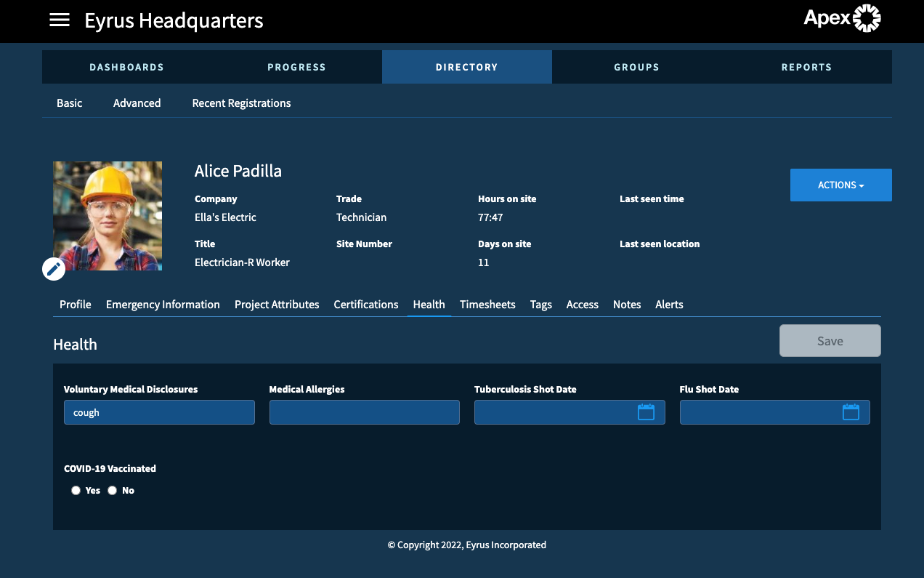Switch to the Dashboards tab
The image size is (924, 578).
(127, 67)
